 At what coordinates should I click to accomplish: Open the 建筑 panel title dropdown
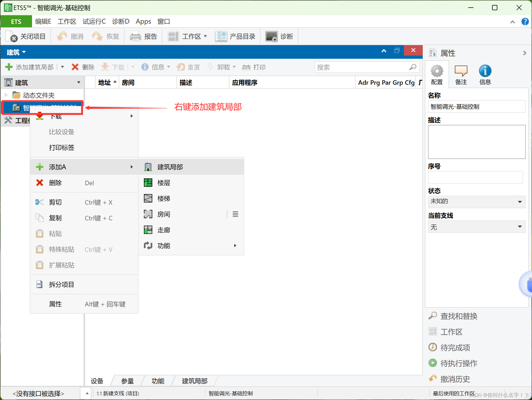[x=16, y=52]
